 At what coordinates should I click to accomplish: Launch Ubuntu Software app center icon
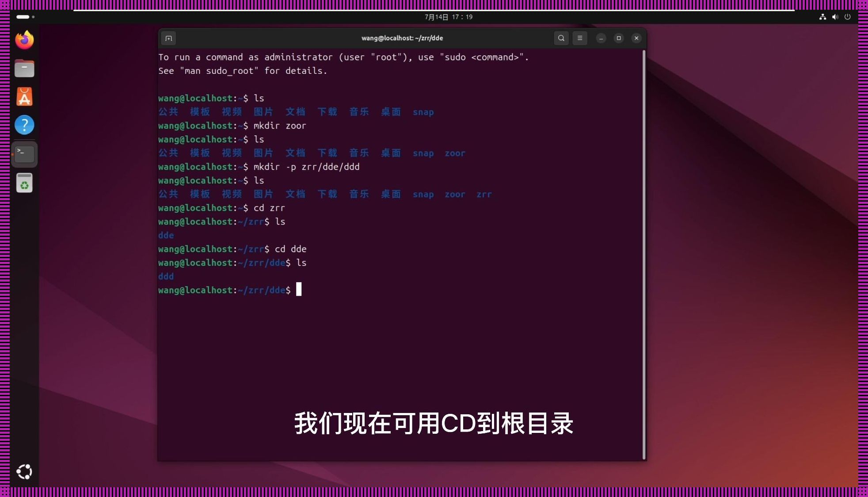pyautogui.click(x=24, y=96)
